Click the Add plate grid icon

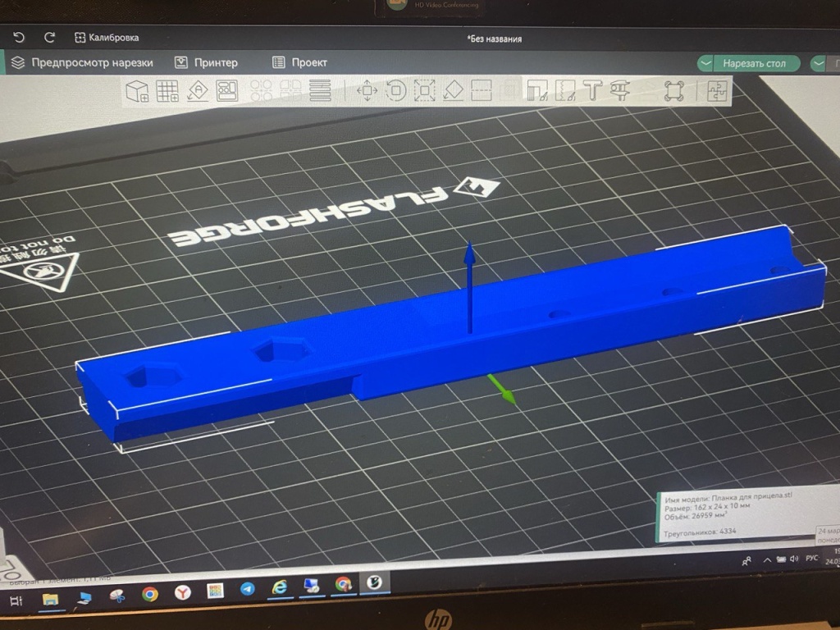[167, 90]
